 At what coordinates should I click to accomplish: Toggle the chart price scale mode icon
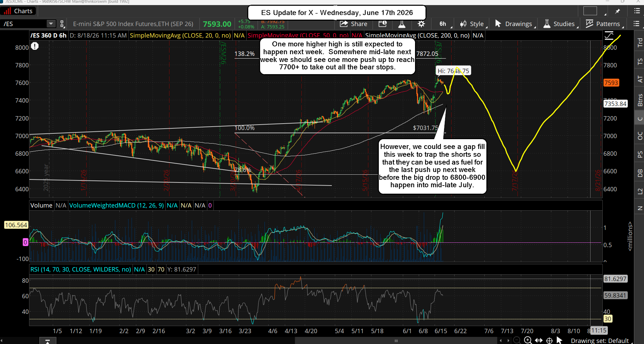609,35
